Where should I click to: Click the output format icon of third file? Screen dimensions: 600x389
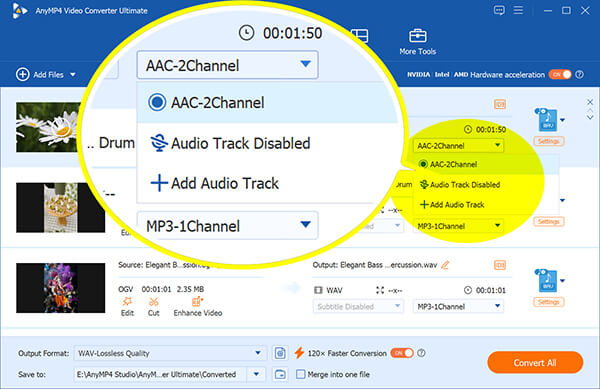[x=546, y=280]
